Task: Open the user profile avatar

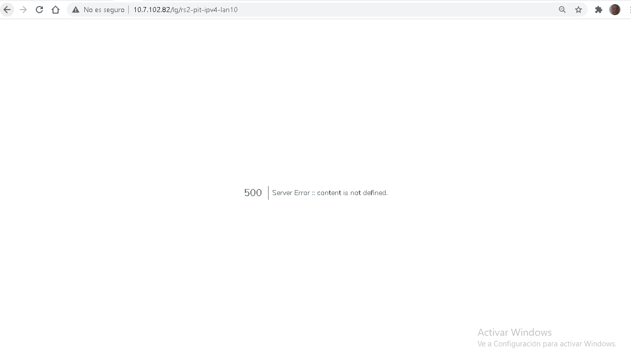Action: (x=615, y=10)
